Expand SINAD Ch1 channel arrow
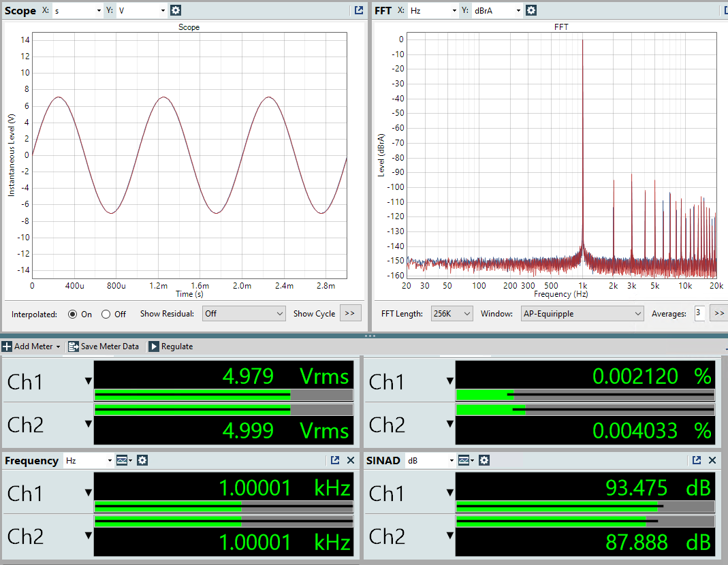This screenshot has width=728, height=565. pos(450,493)
